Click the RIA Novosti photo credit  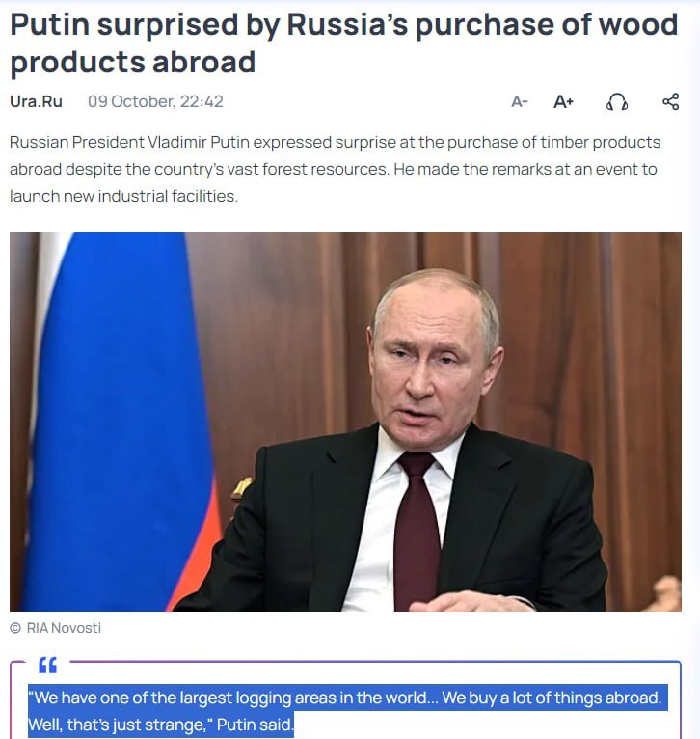tap(64, 628)
